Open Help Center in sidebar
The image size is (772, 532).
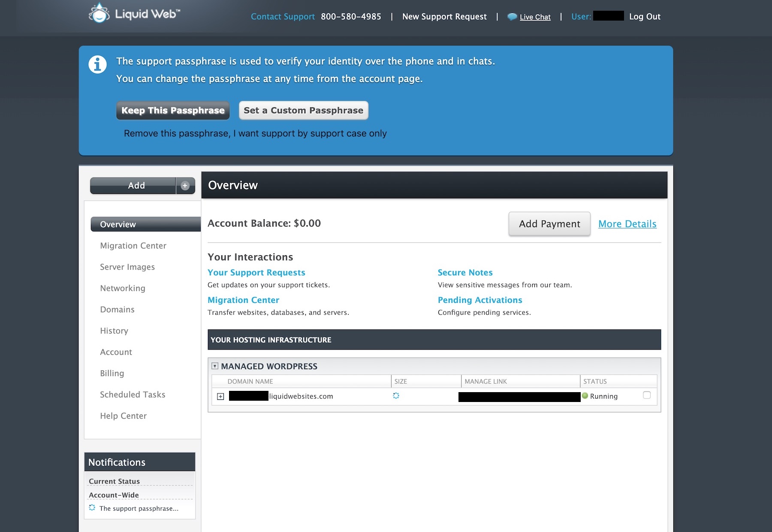click(x=123, y=416)
